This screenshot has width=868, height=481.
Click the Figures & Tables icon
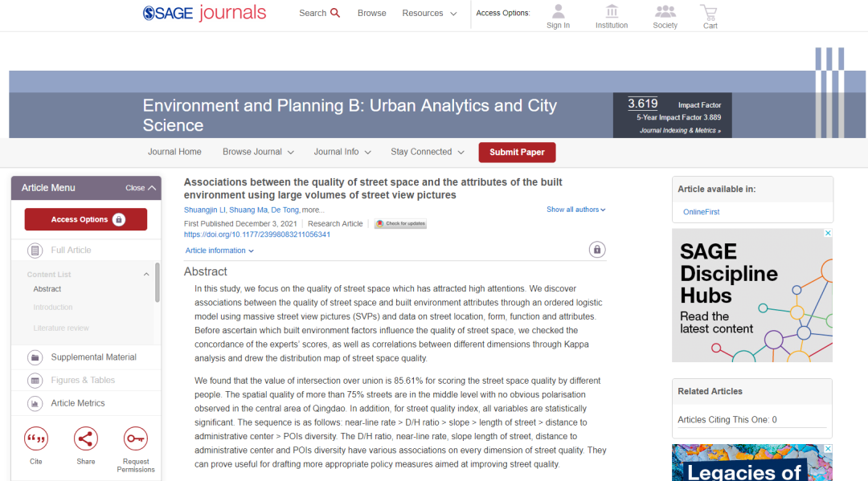point(35,381)
